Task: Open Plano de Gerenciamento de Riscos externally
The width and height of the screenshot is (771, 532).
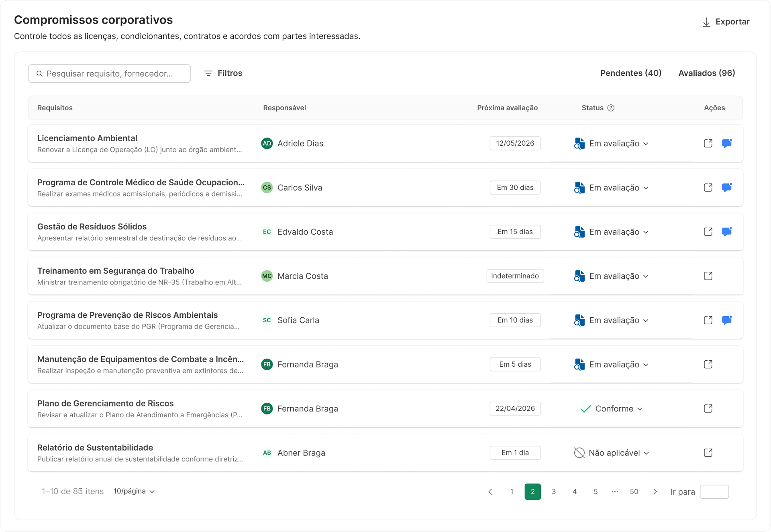Action: pos(708,408)
